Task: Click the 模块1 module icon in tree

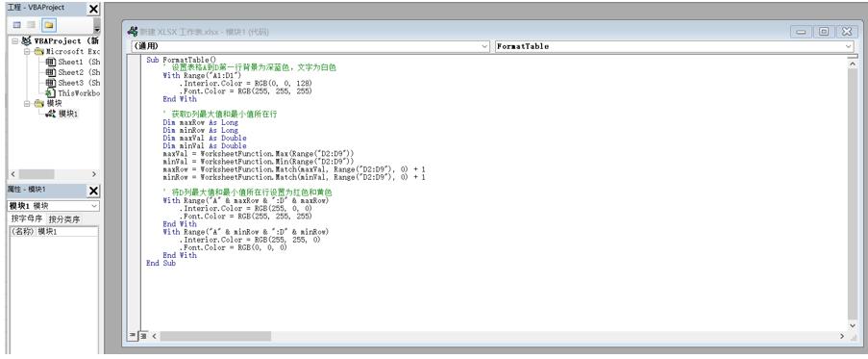Action: click(50, 114)
